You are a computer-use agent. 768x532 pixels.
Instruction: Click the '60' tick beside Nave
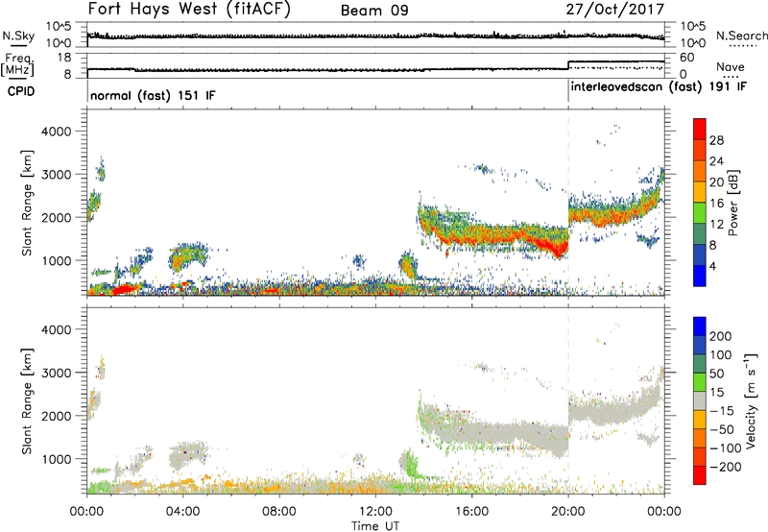click(687, 58)
